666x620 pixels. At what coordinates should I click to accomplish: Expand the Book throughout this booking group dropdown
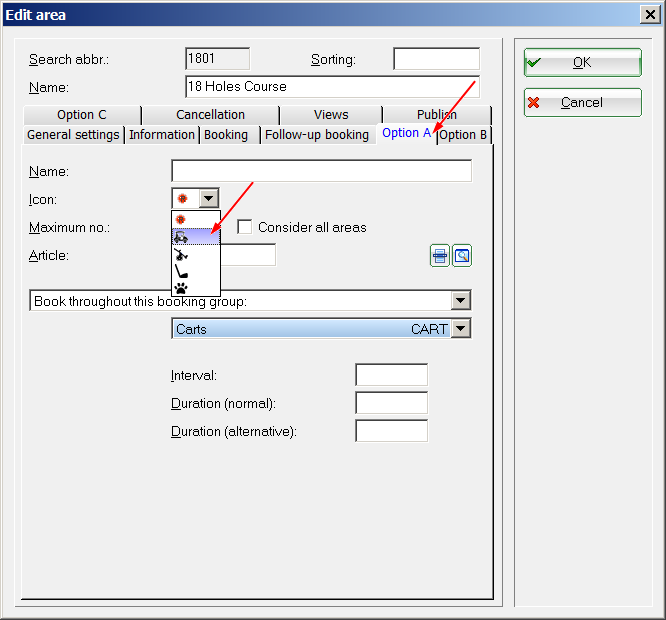[460, 300]
